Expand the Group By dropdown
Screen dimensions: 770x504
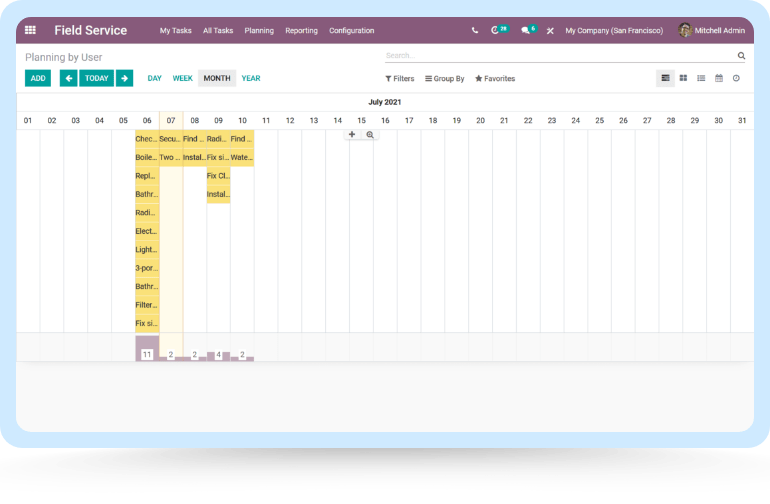click(x=445, y=78)
